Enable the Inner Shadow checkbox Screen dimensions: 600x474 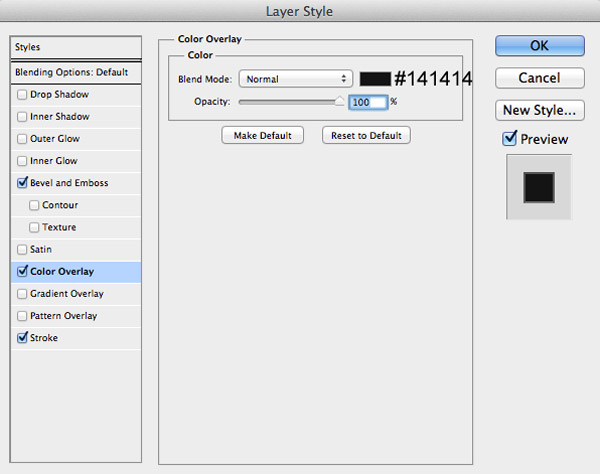point(22,117)
